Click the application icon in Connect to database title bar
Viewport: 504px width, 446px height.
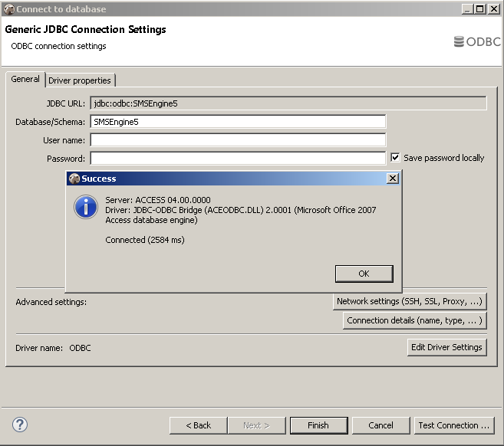click(x=8, y=8)
